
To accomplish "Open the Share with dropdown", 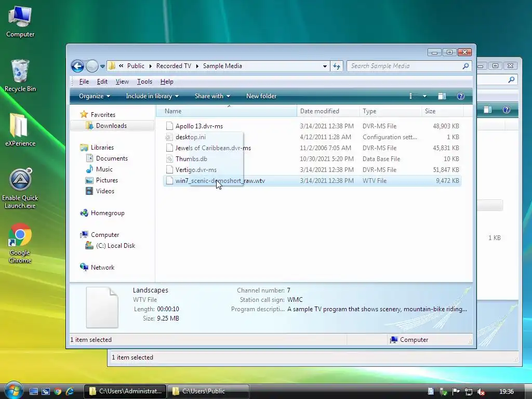I will (x=212, y=96).
